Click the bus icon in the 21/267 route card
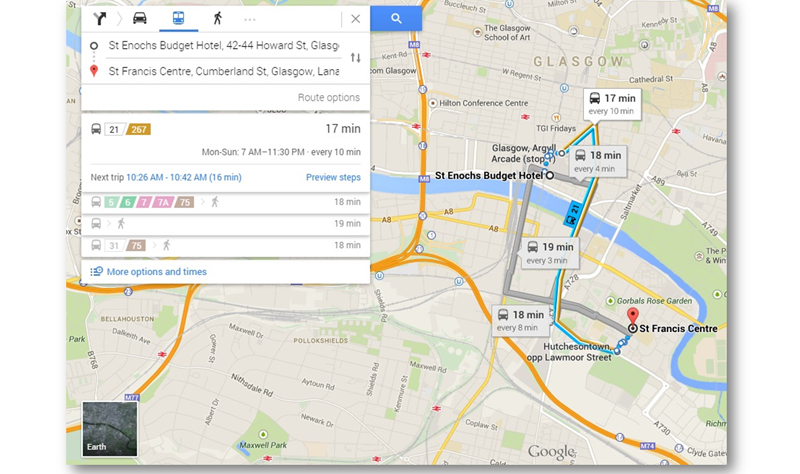The height and width of the screenshot is (474, 800). point(96,129)
